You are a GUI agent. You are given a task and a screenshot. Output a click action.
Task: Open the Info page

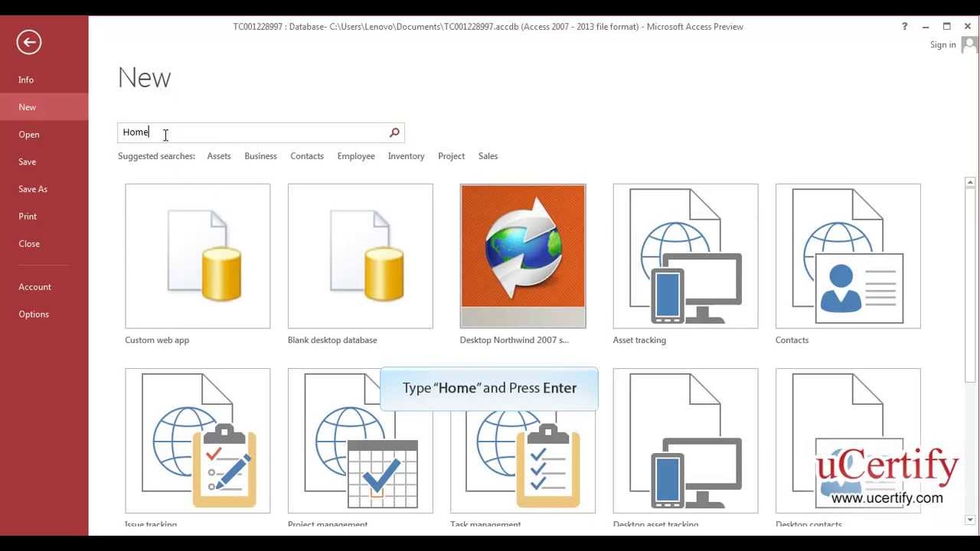tap(44, 80)
